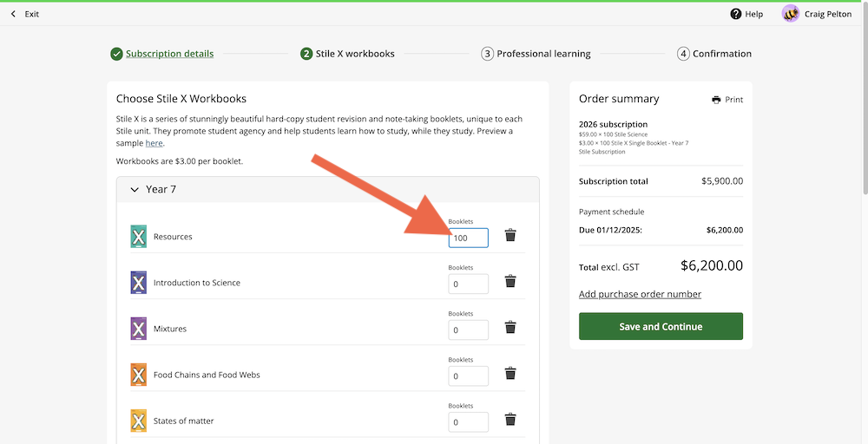Click the 'Introduction to Science' label
868x444 pixels.
click(x=196, y=283)
